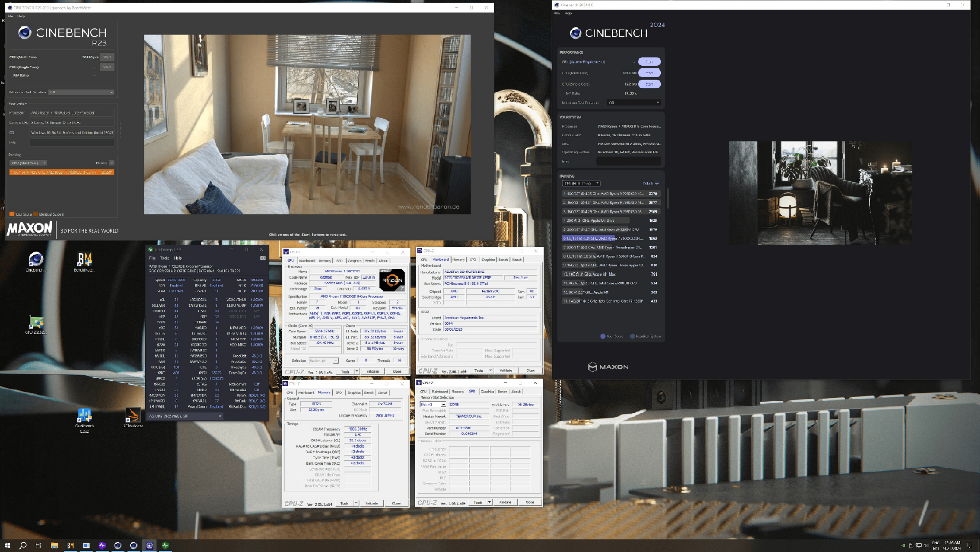Select the BenchMate BM taskbar icon

70,546
